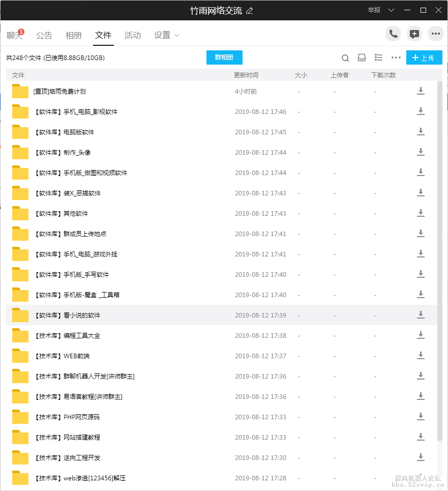Open the received files inbox icon

coord(362,58)
